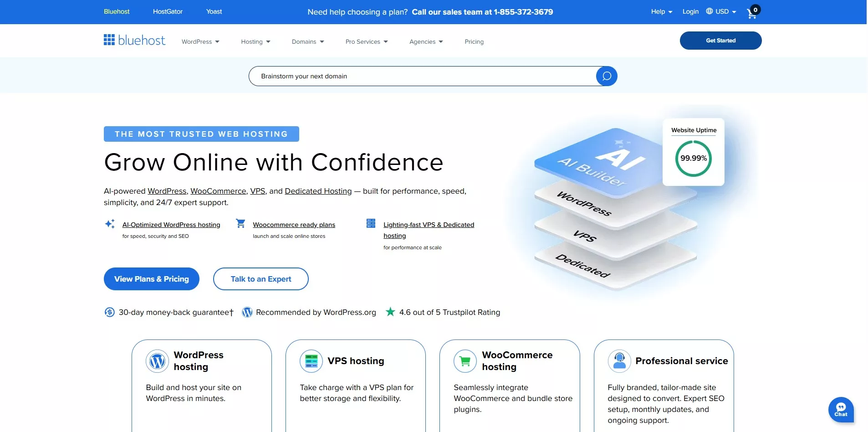Click the green Trustpilot star icon
This screenshot has width=868, height=432.
[x=391, y=312]
